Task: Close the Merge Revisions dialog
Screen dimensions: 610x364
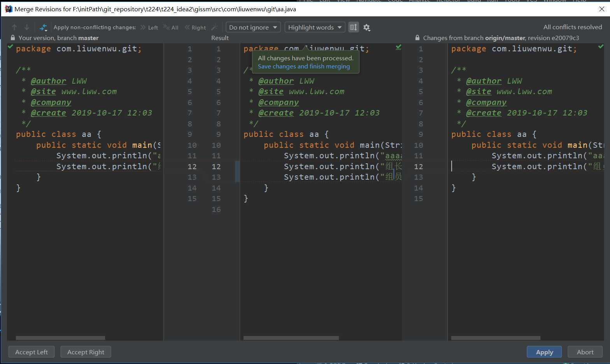Action: [601, 9]
